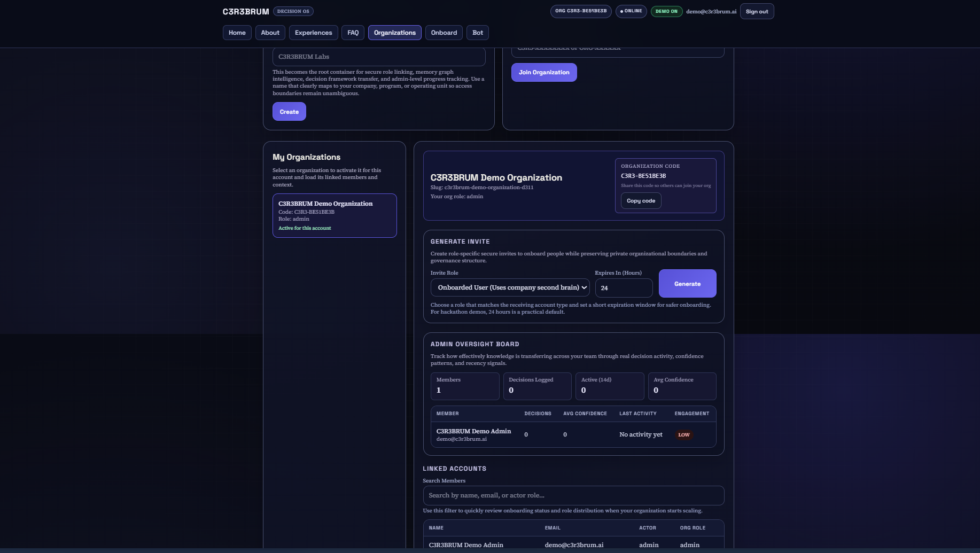
Task: Click the demo@c3r3brum.ai account email
Action: coord(711,11)
